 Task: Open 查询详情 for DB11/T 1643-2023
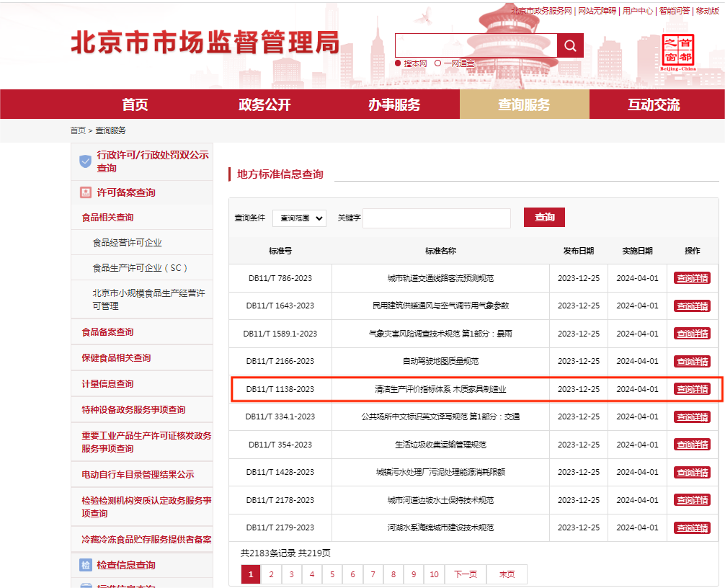tap(692, 306)
